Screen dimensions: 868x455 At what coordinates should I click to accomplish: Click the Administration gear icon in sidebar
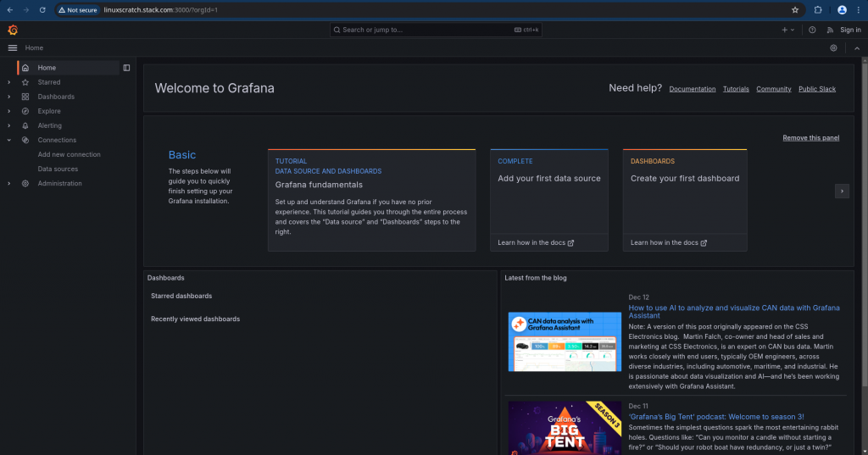click(x=25, y=183)
